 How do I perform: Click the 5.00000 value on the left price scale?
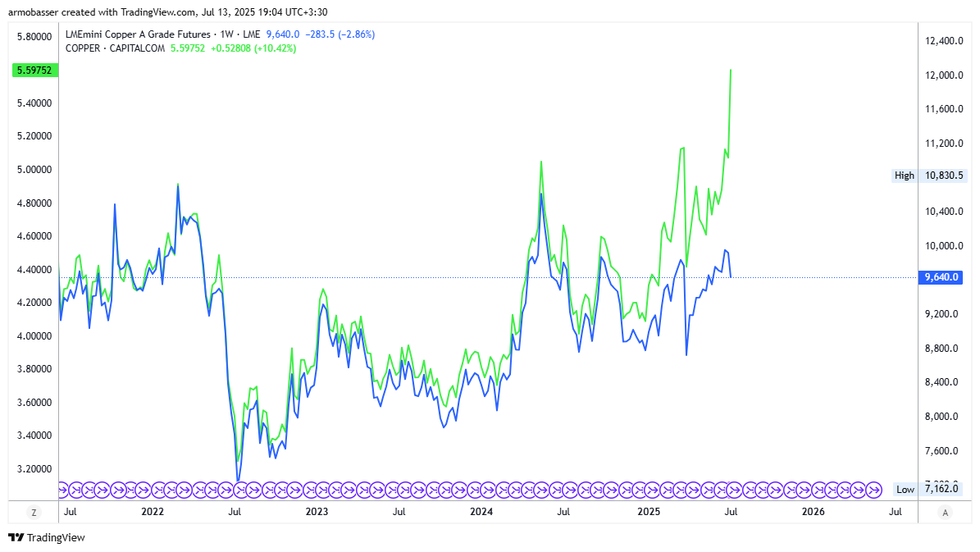(34, 170)
